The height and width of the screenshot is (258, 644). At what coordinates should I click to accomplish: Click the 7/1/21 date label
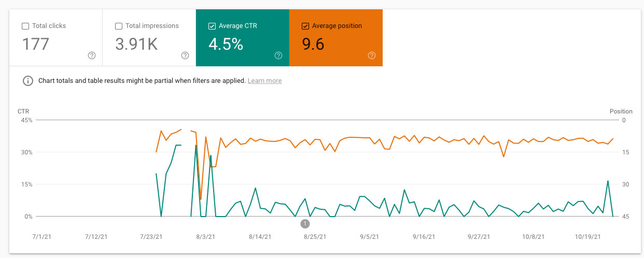[x=41, y=237]
